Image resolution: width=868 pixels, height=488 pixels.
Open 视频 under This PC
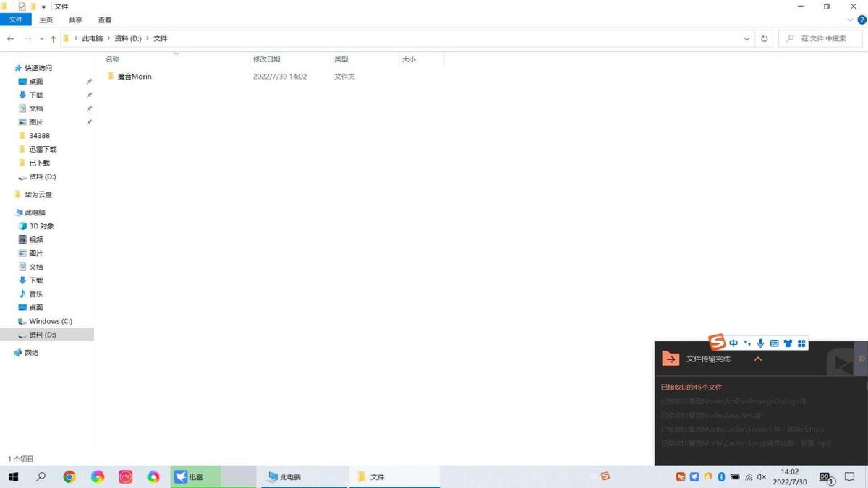(x=35, y=239)
